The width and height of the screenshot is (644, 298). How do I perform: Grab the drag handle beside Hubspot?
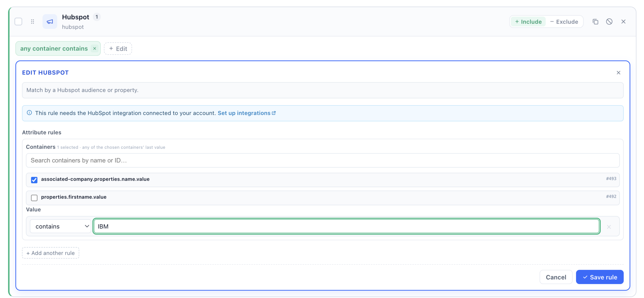(32, 22)
